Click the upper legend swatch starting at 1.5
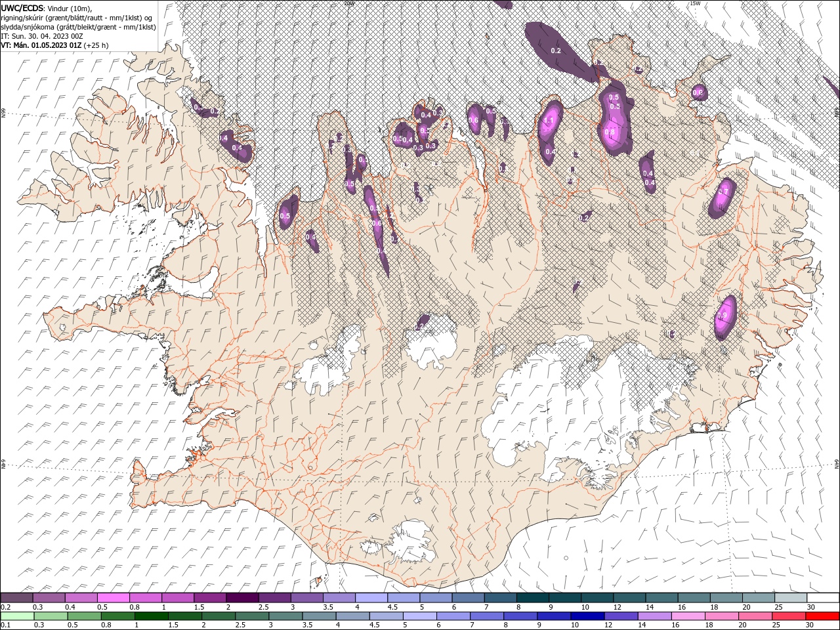This screenshot has height=630, width=840. click(x=210, y=598)
